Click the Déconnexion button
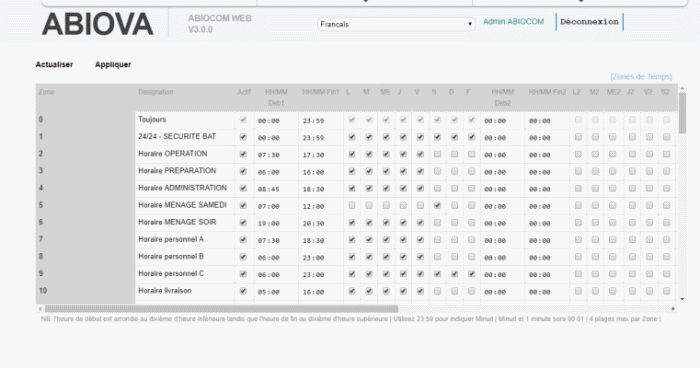Screen dimensions: 700x368 coord(589,22)
